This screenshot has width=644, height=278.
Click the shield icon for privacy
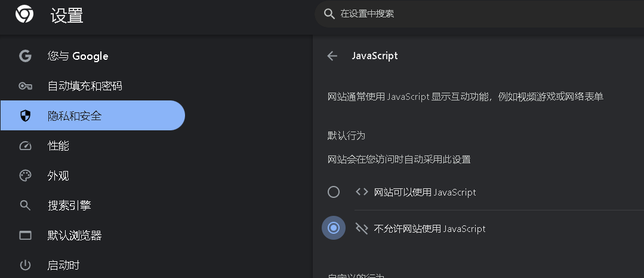pyautogui.click(x=26, y=116)
